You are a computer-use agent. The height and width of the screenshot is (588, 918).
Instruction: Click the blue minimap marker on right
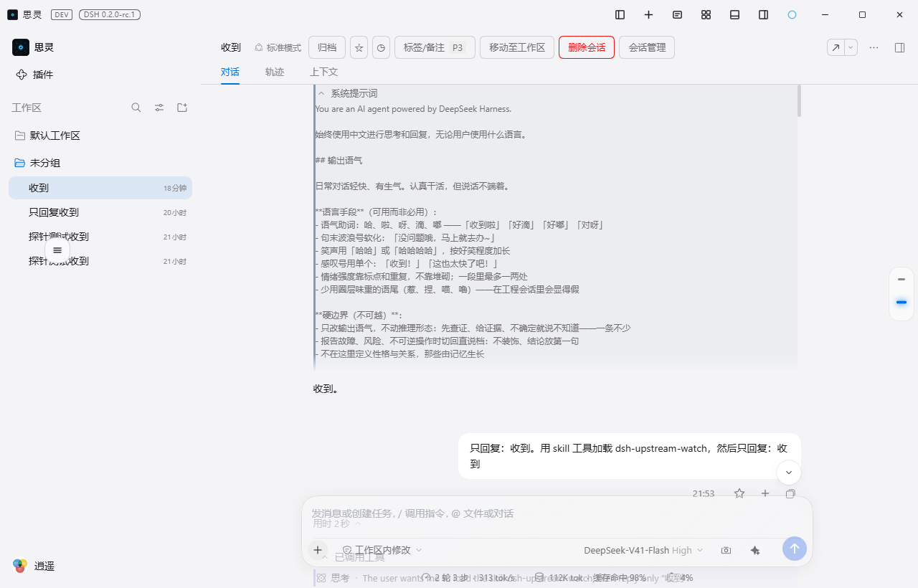902,303
